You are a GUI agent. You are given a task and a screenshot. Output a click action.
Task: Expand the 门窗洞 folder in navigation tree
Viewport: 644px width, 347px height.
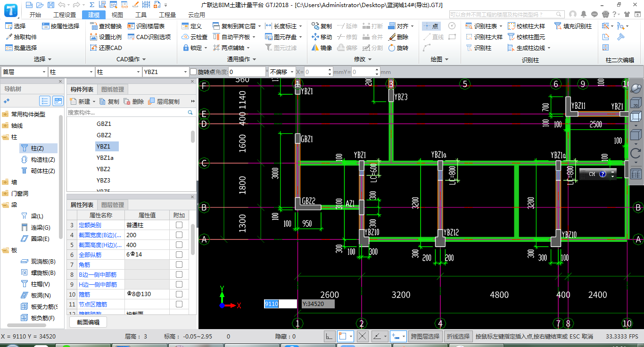[5, 193]
